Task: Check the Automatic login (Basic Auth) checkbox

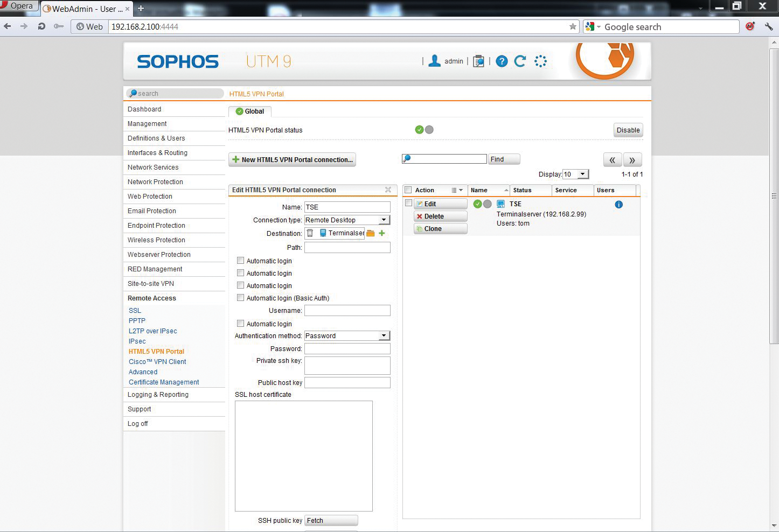Action: [240, 298]
